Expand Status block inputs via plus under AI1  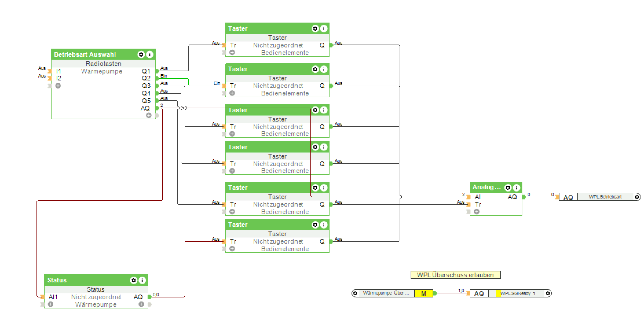coord(51,304)
